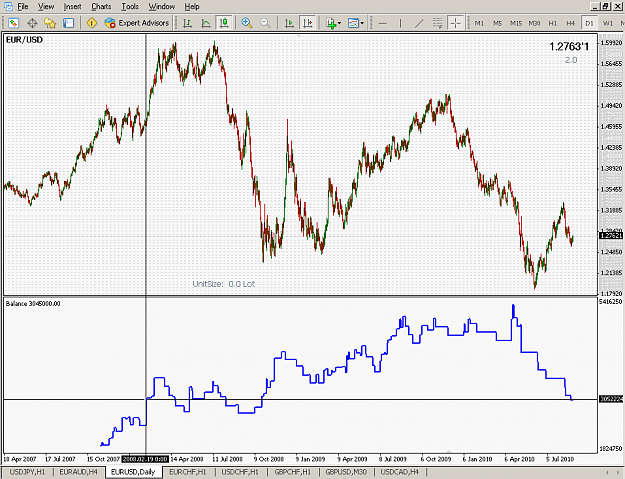Switch to the GBPUSD,M30 chart tab
Screen dimensions: 625x479
click(346, 472)
